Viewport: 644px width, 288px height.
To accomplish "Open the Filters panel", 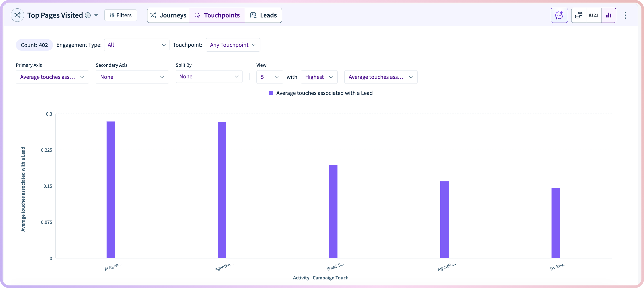I will click(x=121, y=15).
